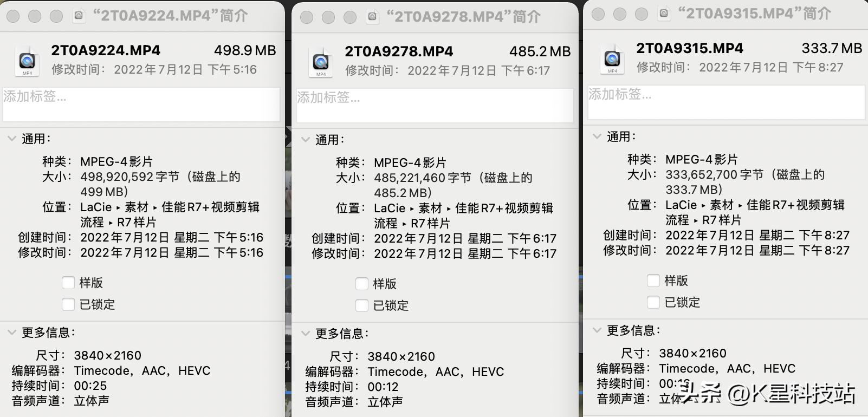Click the 333.7 MB header size value
Screen dimensions: 868x417
pos(832,49)
